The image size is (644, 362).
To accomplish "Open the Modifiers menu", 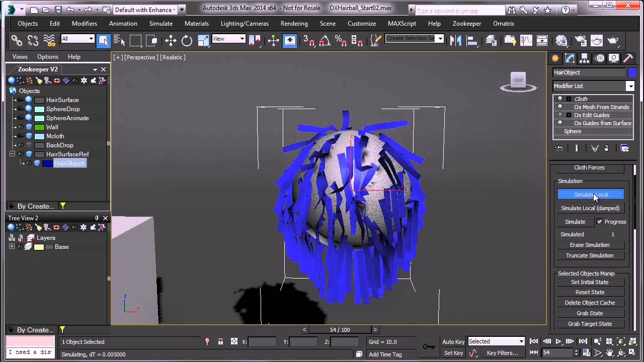I will tap(85, 24).
